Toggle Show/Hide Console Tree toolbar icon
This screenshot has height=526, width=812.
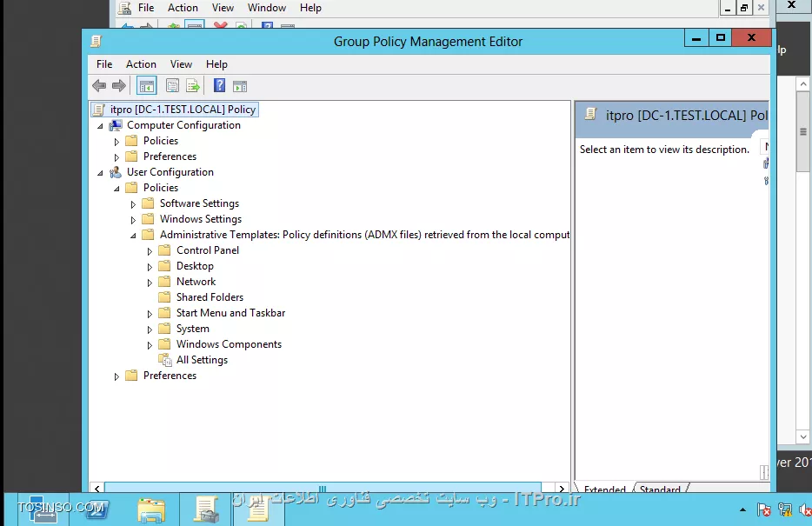click(x=147, y=86)
